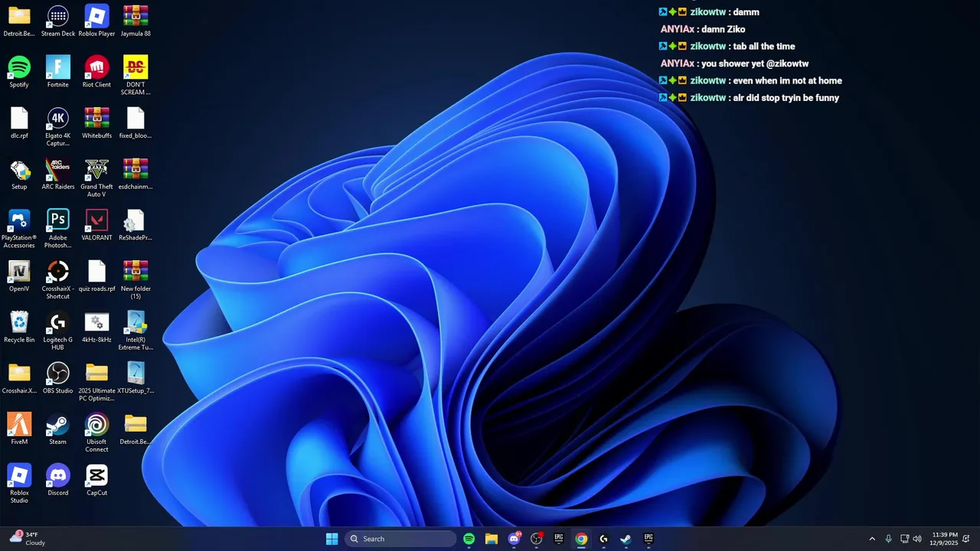The width and height of the screenshot is (980, 551).
Task: Expand the hidden system tray icons
Action: 871,539
